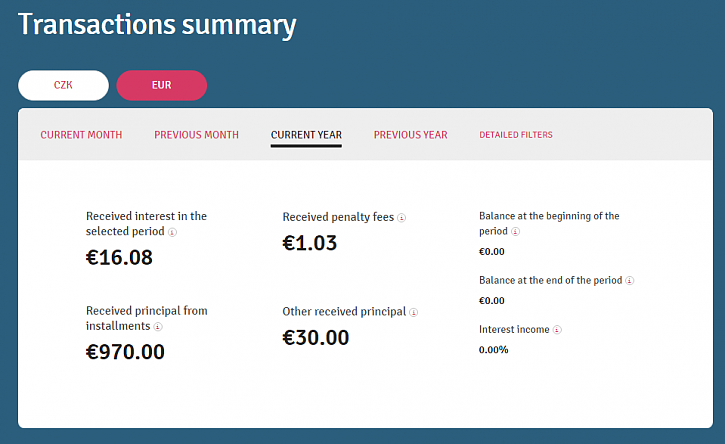Show info tooltip for Interest income
Screen dimensions: 725x444
pos(557,330)
